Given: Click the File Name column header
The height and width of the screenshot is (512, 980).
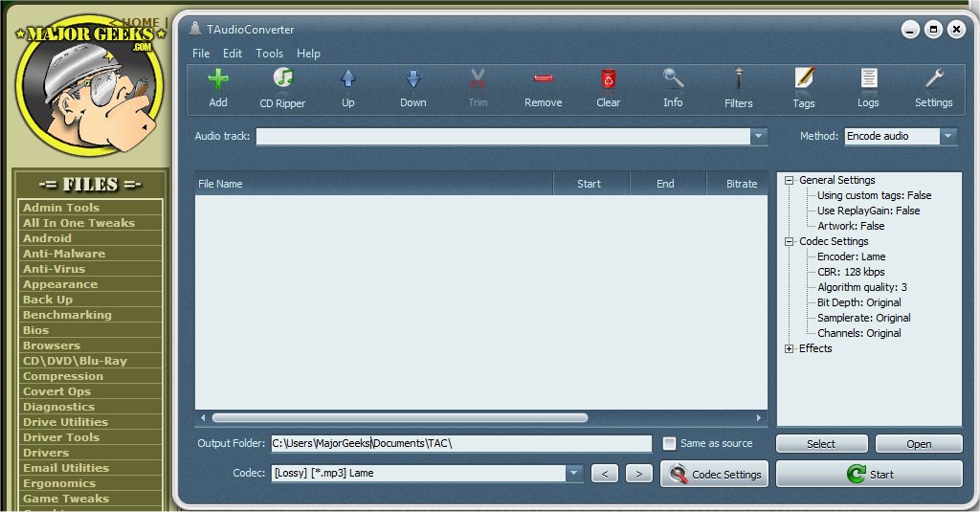Looking at the screenshot, I should click(374, 184).
